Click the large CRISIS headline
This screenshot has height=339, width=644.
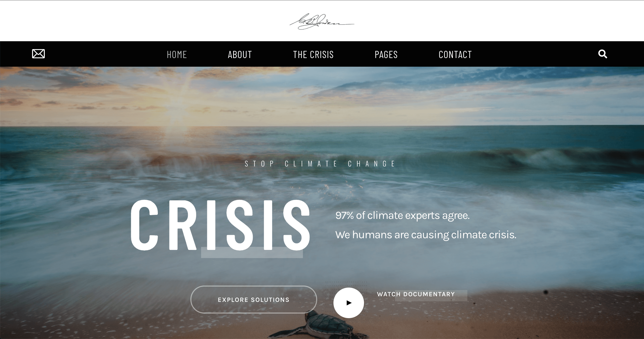click(220, 225)
